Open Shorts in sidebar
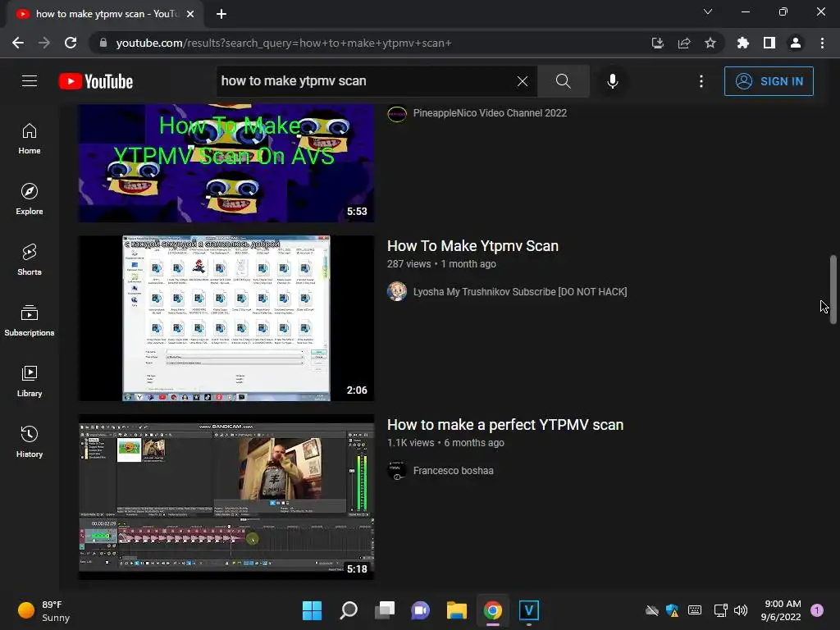Image resolution: width=840 pixels, height=630 pixels. (30, 260)
